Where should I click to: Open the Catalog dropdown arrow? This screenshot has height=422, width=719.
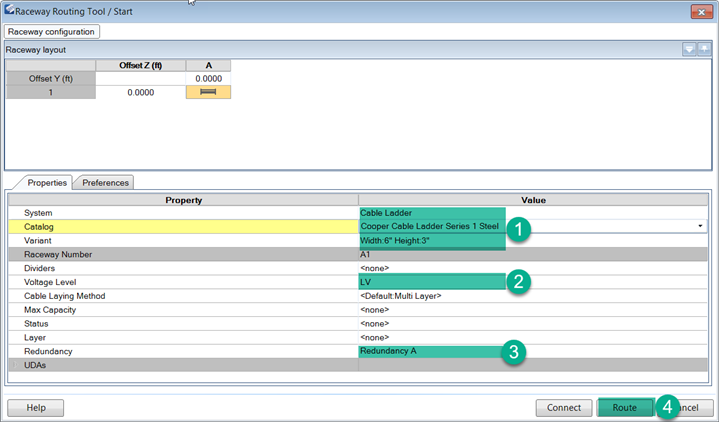pos(700,226)
